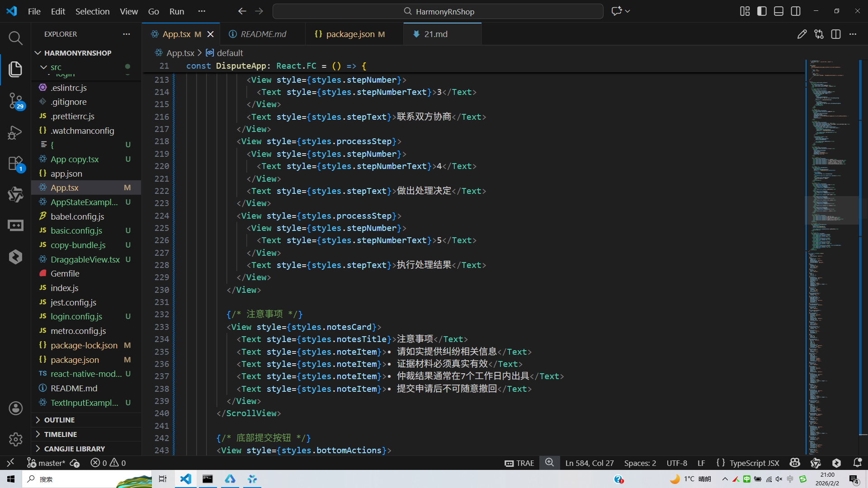
Task: Change end of line sequence LF
Action: 701,463
